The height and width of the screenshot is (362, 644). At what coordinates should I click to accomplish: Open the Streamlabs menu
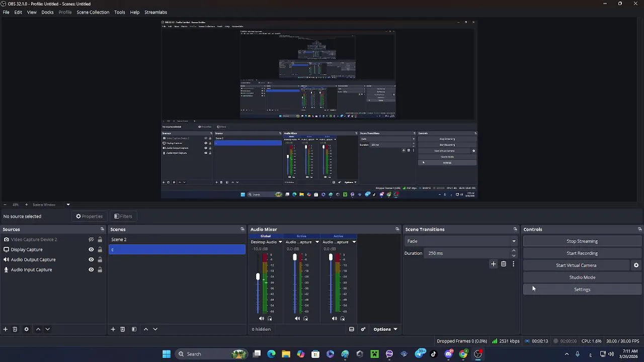click(x=155, y=12)
